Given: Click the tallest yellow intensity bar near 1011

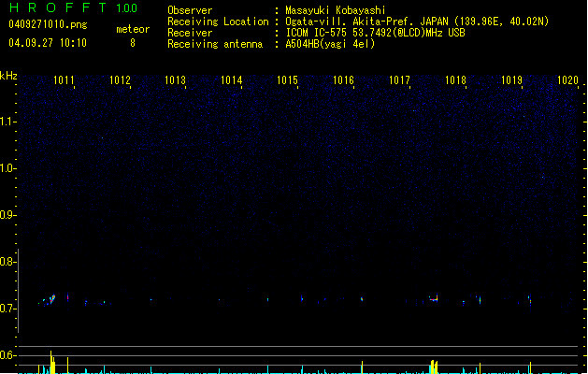Looking at the screenshot, I should [x=51, y=362].
